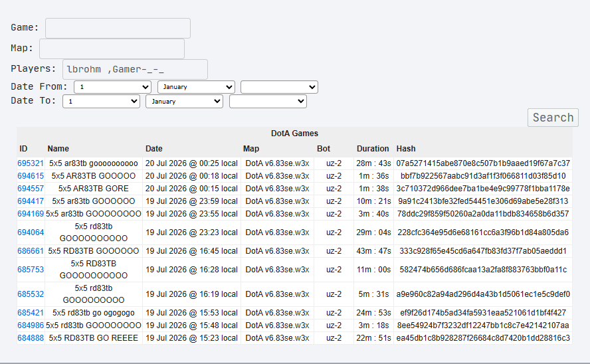This screenshot has width=590, height=364.
Task: Click duration '29m : 04s'
Action: click(373, 232)
